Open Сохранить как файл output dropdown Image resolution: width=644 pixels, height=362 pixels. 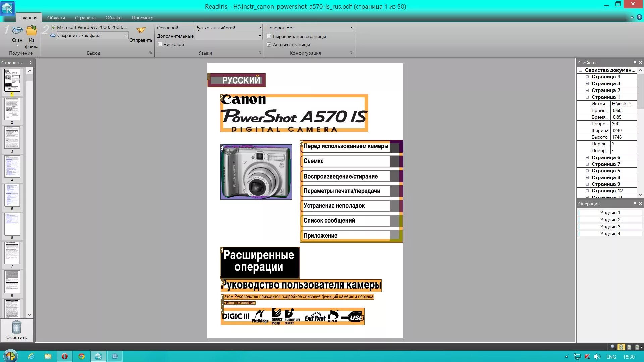[126, 36]
